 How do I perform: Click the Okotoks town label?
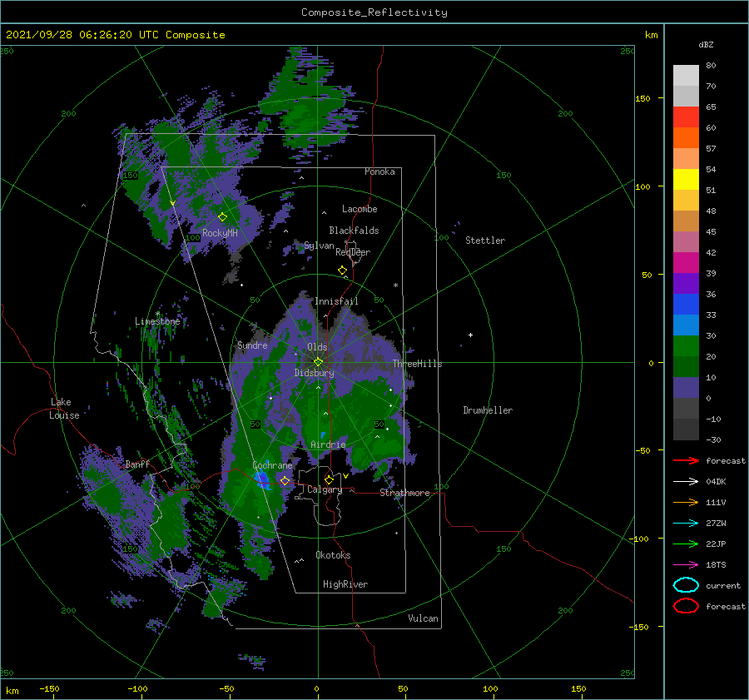click(333, 555)
